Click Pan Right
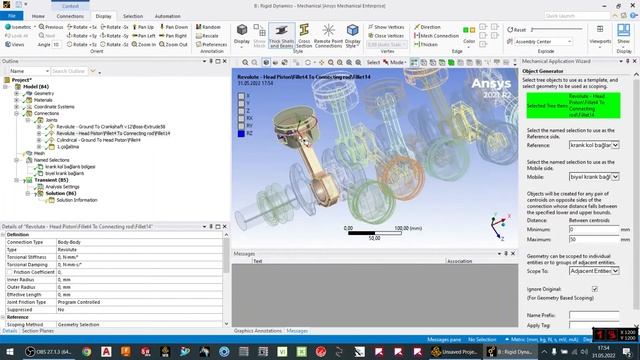The image size is (640, 360). (x=173, y=36)
